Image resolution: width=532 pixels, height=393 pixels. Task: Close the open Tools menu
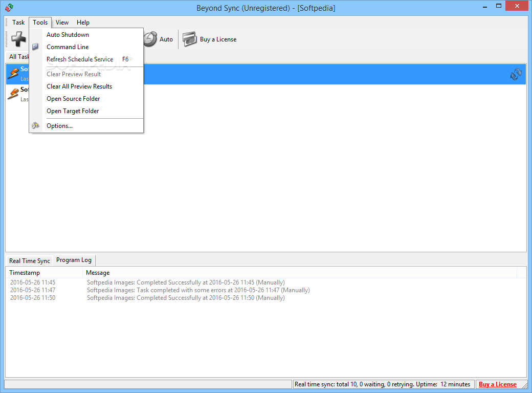click(40, 23)
